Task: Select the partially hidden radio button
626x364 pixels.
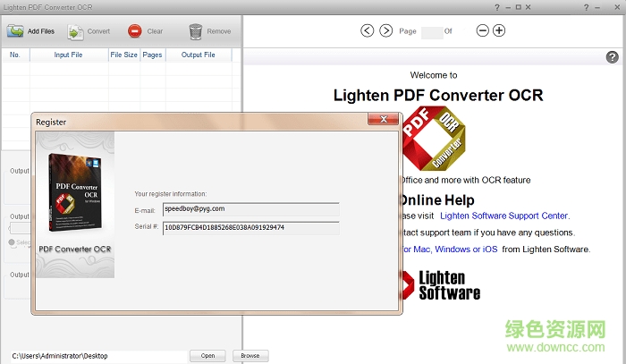Action: tap(12, 242)
